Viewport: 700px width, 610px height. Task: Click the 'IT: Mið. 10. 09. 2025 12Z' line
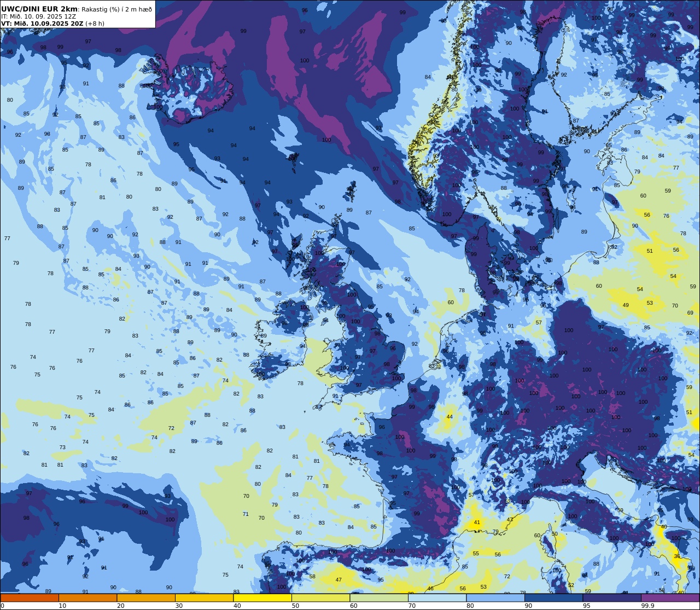tap(38, 16)
